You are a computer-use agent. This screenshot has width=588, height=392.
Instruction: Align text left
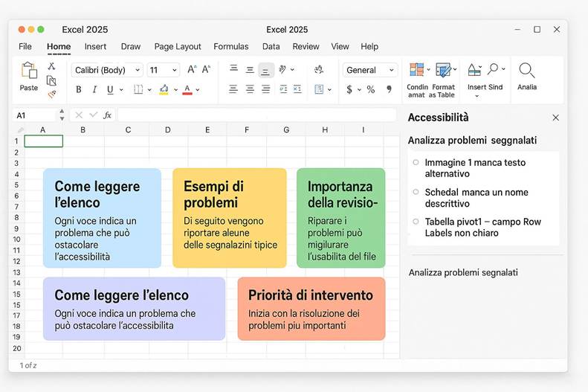click(233, 89)
